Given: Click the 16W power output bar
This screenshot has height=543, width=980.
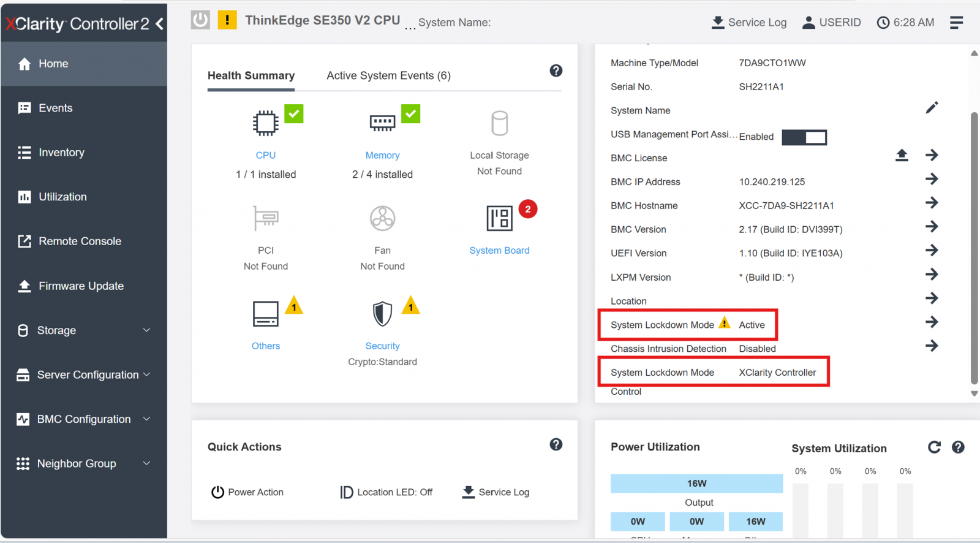Looking at the screenshot, I should pos(696,484).
